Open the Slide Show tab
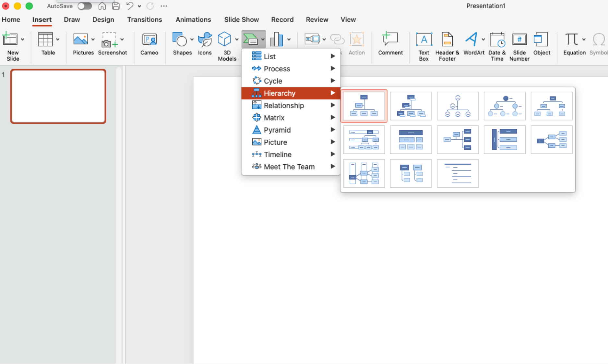Viewport: 608px width, 364px height. tap(242, 19)
